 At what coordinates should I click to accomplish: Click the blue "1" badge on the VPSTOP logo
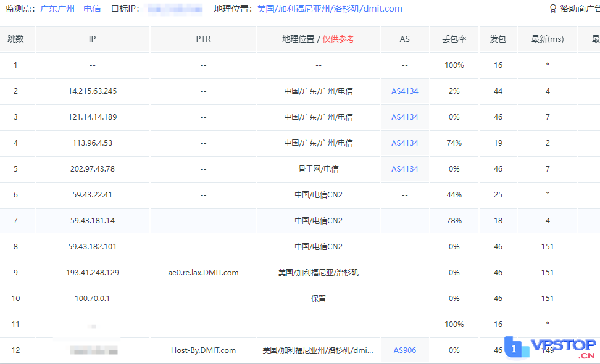514,350
